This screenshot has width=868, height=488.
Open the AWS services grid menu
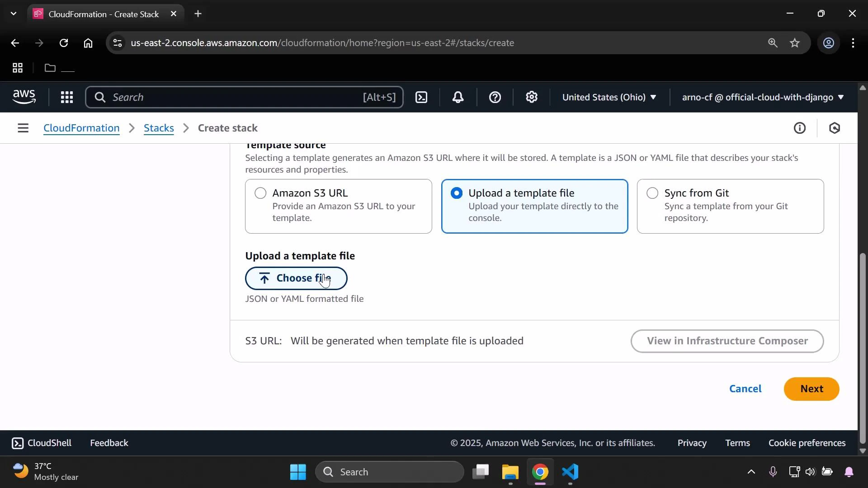point(66,97)
